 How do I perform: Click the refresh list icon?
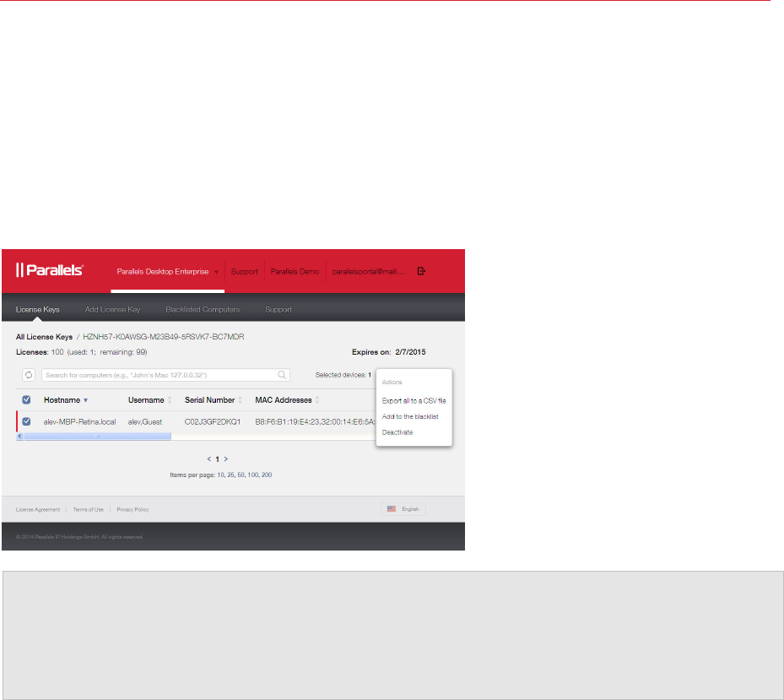tap(29, 375)
